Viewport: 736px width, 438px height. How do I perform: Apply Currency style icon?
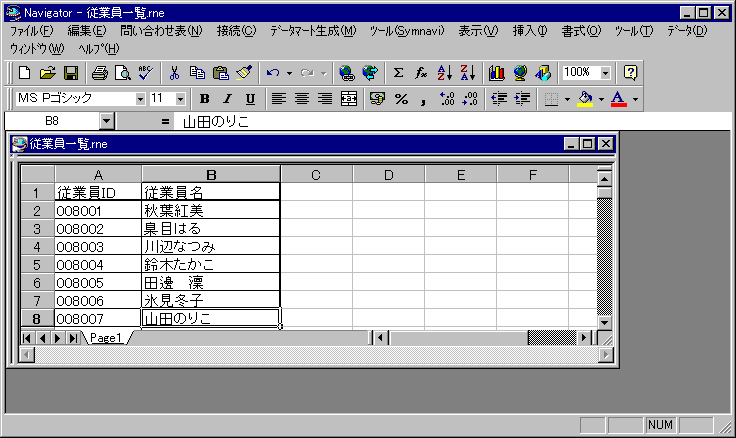point(377,99)
